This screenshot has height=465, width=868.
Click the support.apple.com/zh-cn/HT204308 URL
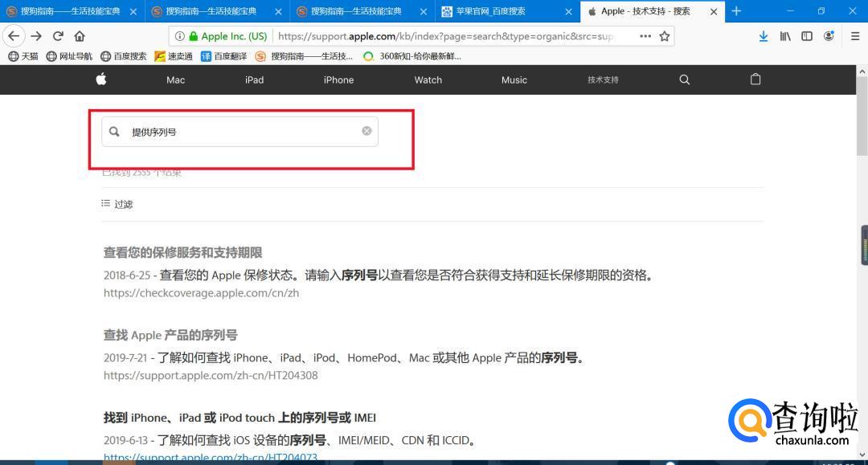click(211, 375)
